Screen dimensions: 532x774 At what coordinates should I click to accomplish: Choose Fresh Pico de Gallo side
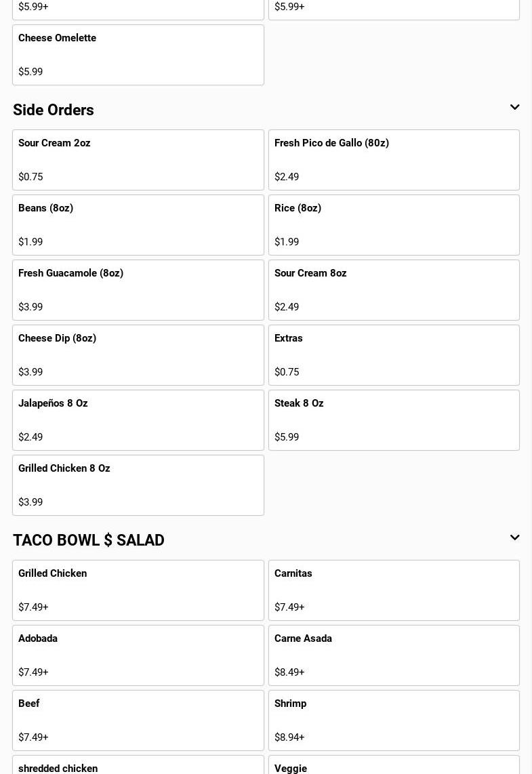394,160
